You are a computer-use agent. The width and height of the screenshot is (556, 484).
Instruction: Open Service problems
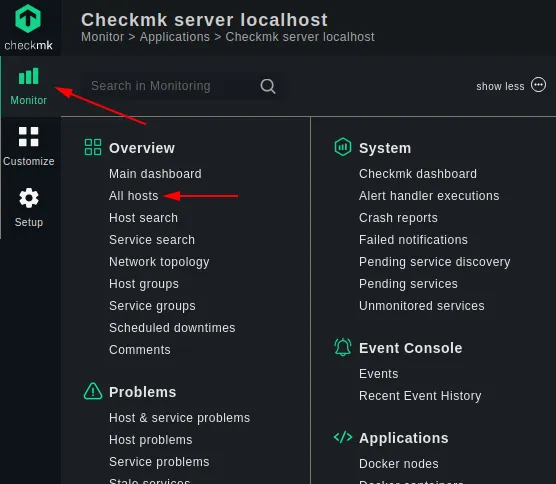159,462
